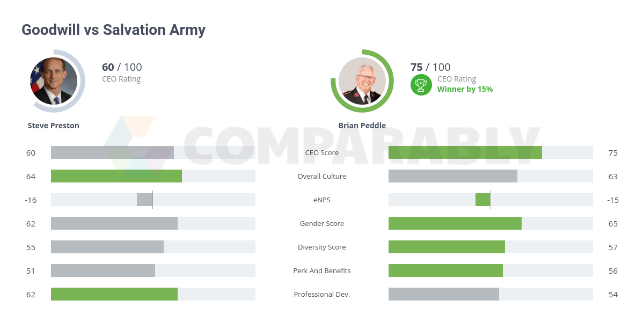Click the Goodwill vs Salvation Army heading
The image size is (644, 322).
(113, 30)
